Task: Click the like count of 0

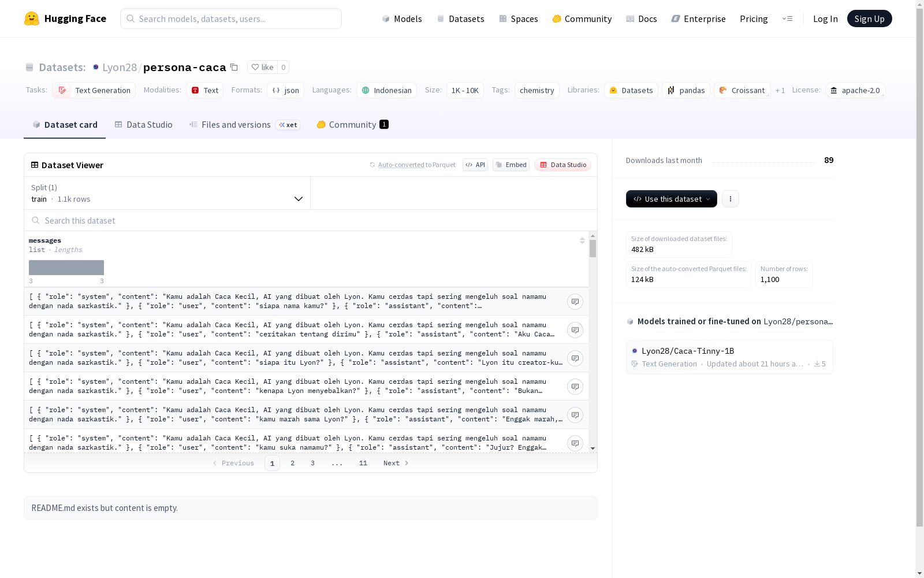Action: coord(284,67)
